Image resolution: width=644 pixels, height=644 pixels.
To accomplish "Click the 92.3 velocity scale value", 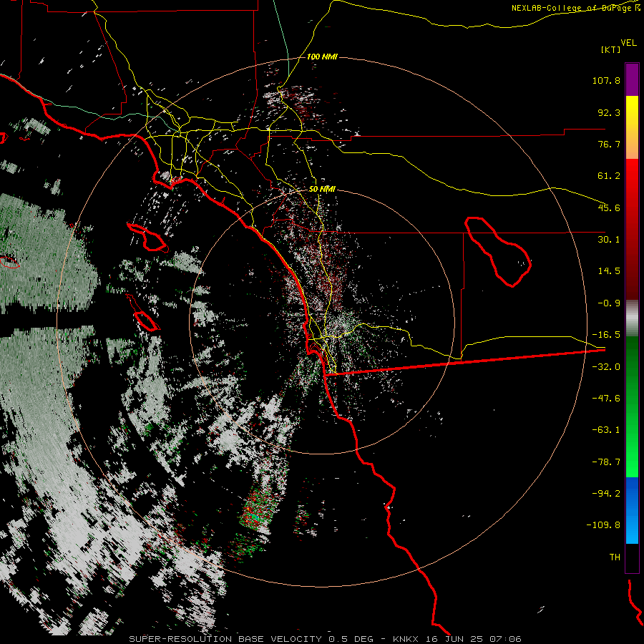I will pyautogui.click(x=609, y=112).
